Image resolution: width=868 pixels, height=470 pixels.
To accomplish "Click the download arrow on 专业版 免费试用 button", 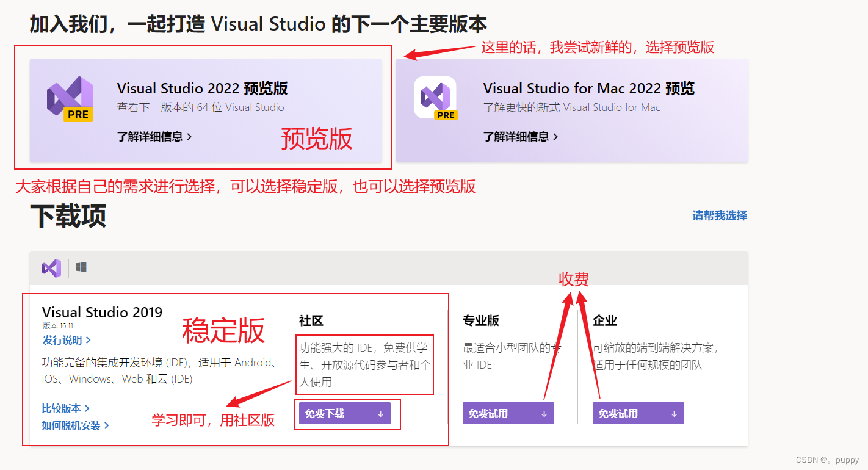I will 543,413.
